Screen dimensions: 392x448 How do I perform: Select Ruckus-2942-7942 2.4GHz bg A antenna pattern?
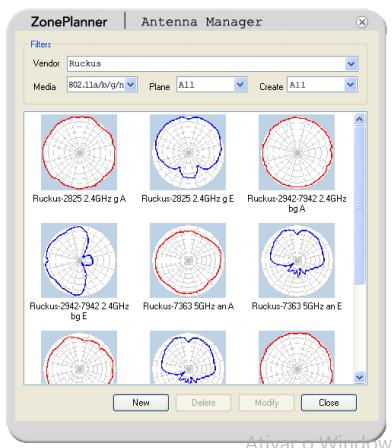point(297,152)
